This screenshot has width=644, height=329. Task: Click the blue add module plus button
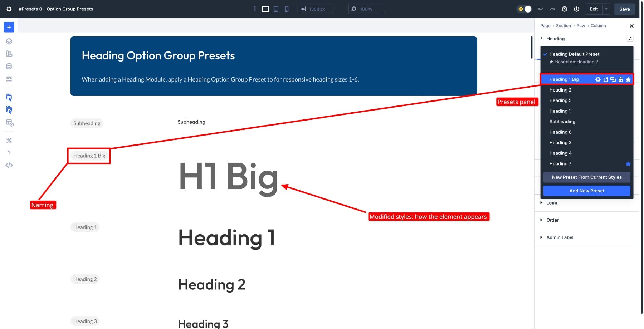(x=9, y=27)
